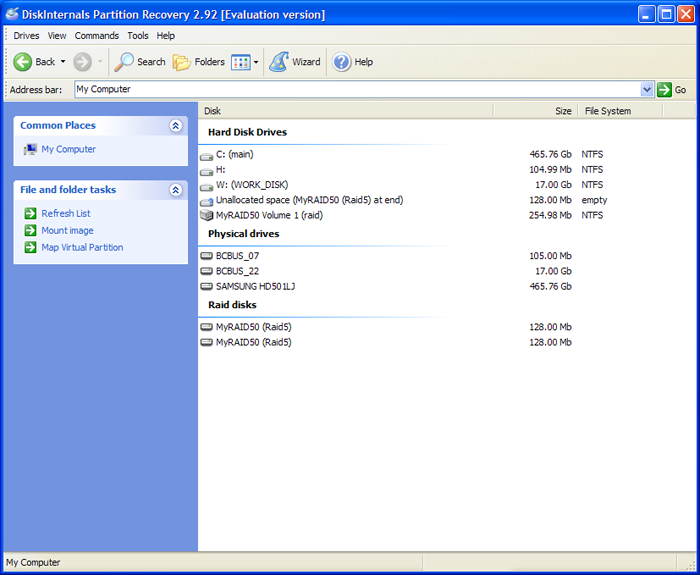The width and height of the screenshot is (700, 575).
Task: Open the View menu
Action: point(57,36)
